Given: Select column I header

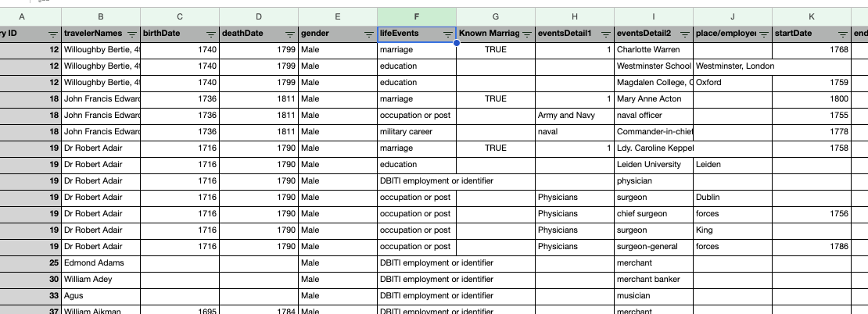Looking at the screenshot, I should click(x=653, y=17).
